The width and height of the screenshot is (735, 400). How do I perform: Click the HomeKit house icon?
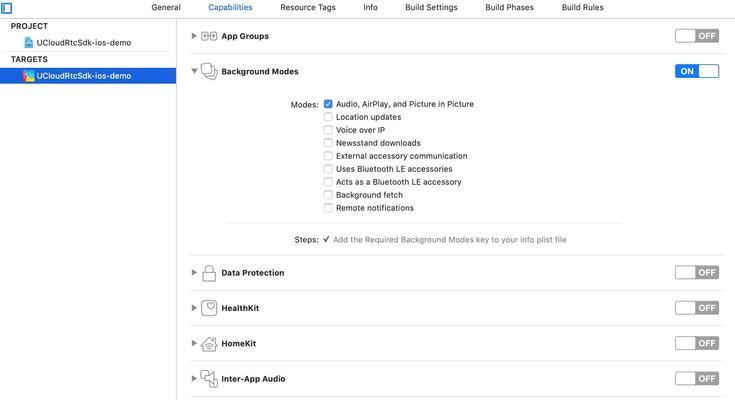209,344
